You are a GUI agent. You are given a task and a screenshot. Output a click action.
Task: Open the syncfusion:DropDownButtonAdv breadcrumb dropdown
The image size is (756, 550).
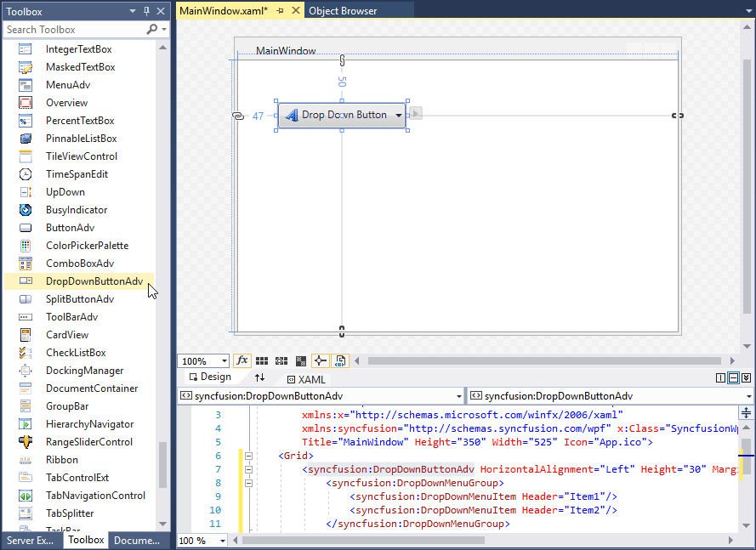(x=458, y=395)
